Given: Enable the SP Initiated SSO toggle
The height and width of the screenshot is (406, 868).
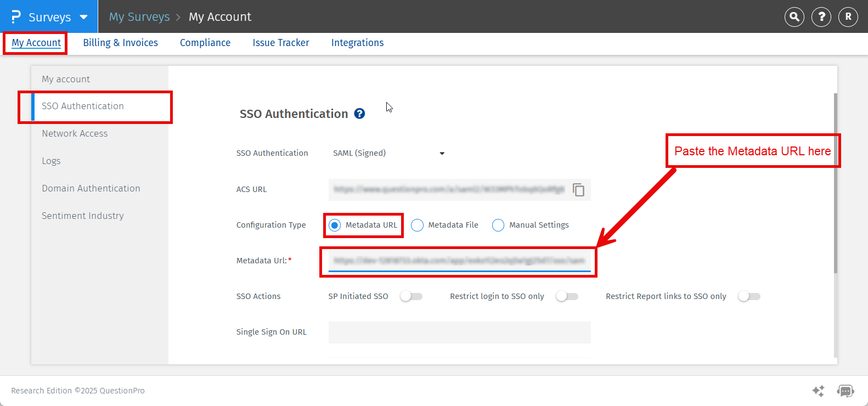Looking at the screenshot, I should (x=411, y=296).
